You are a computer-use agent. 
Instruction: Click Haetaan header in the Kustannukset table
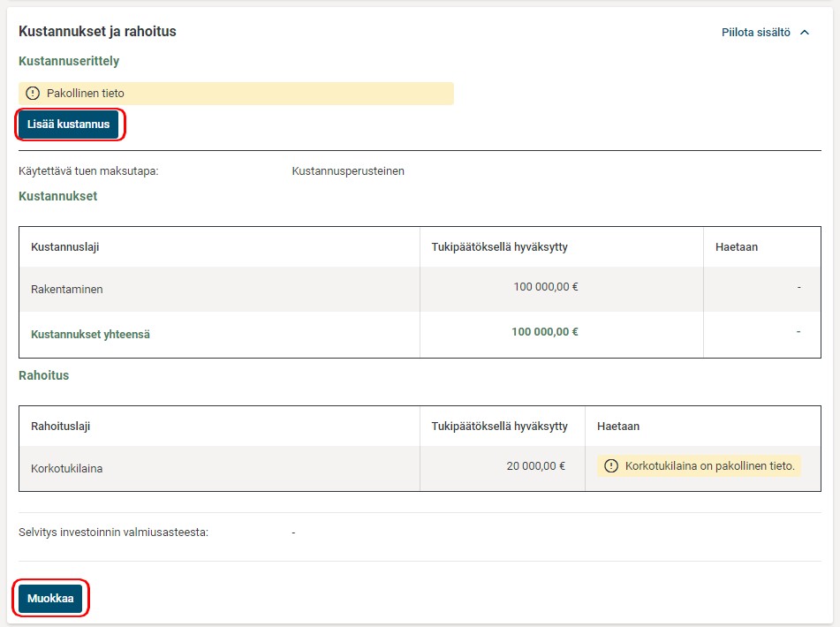pos(736,247)
